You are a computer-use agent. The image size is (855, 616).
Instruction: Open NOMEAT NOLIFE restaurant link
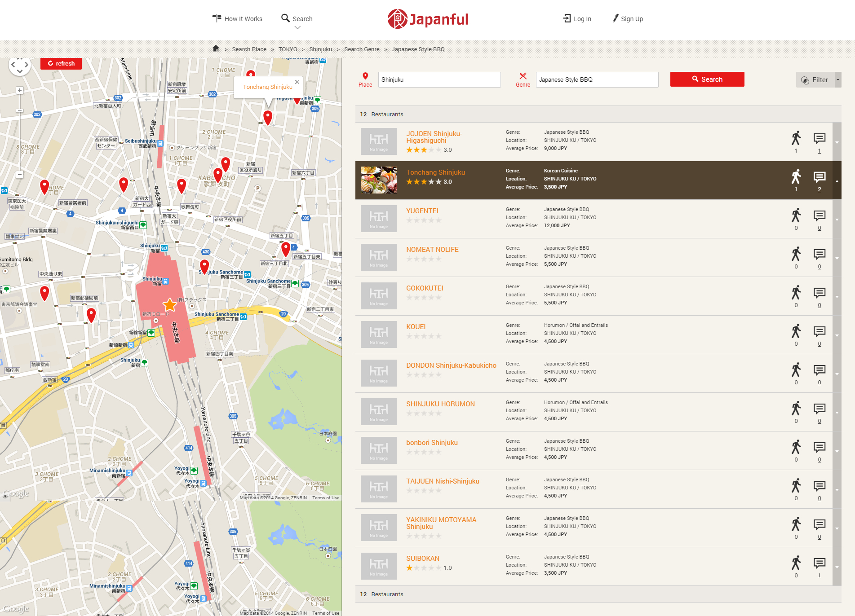tap(432, 250)
